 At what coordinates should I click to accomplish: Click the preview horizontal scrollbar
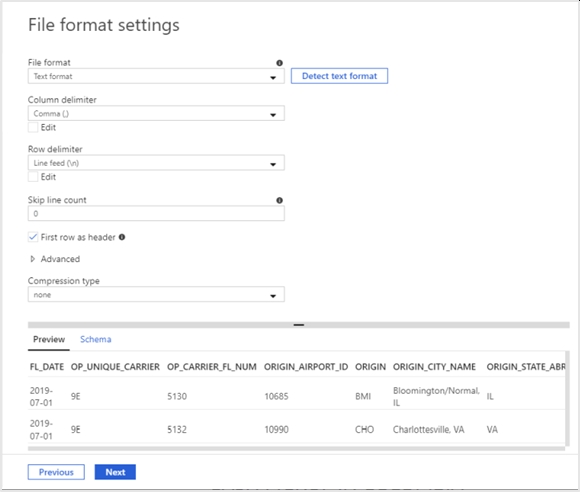[296, 448]
